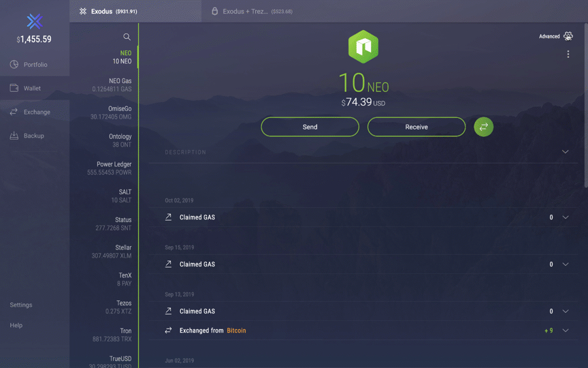
Task: Expand the Sep 15 Claimed GAS transaction
Action: click(x=565, y=264)
